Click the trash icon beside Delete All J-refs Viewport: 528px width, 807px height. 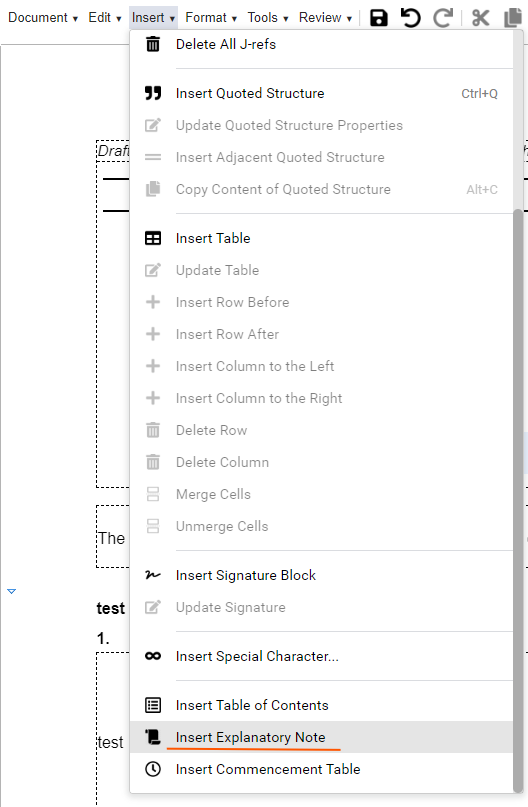point(153,44)
